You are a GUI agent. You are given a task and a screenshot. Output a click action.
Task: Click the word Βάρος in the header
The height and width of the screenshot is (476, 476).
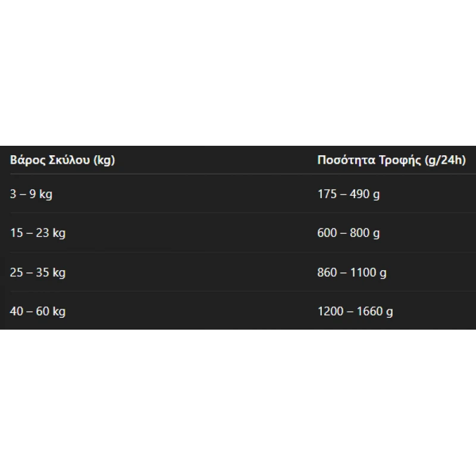[25, 160]
